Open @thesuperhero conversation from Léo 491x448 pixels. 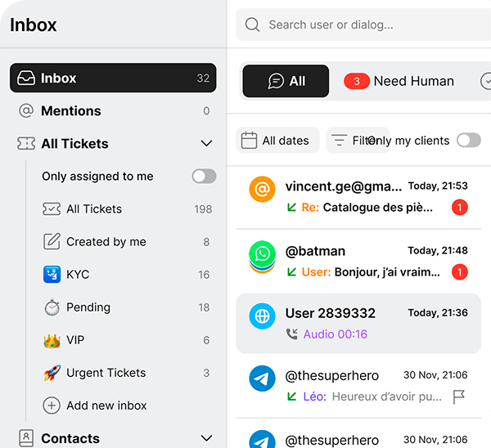(x=358, y=386)
